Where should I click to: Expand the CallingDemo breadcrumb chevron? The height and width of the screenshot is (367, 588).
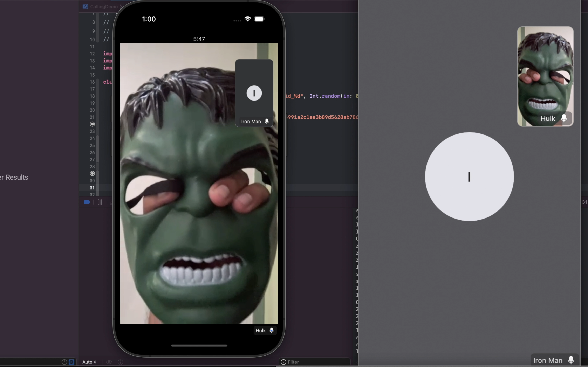tap(121, 7)
